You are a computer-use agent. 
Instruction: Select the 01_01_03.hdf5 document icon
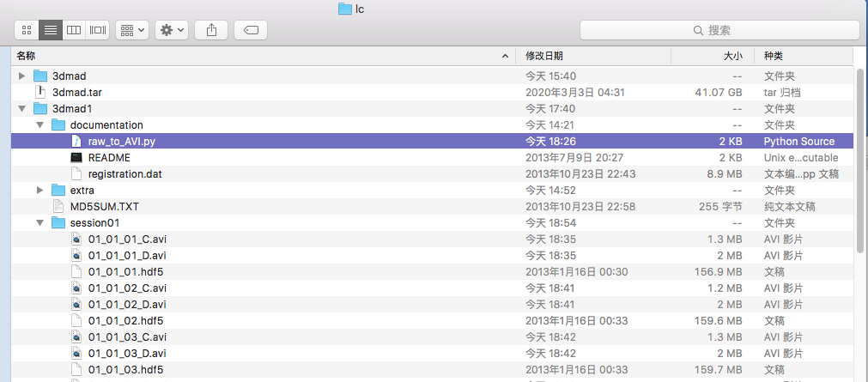(x=76, y=370)
